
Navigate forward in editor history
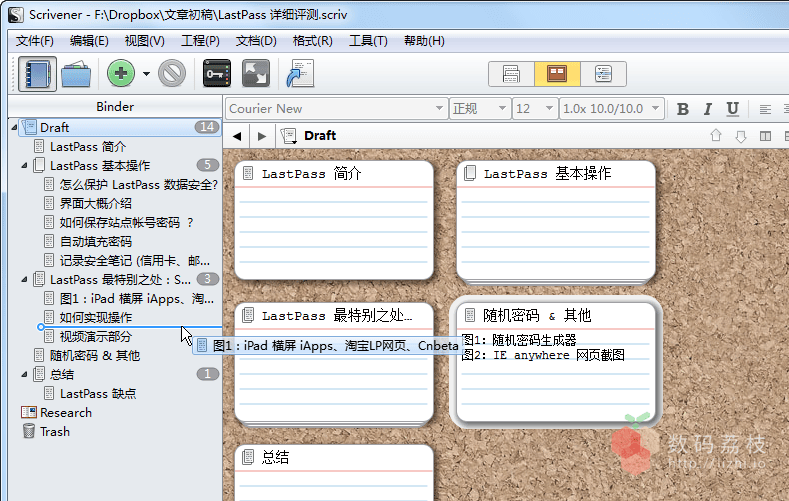click(x=262, y=136)
